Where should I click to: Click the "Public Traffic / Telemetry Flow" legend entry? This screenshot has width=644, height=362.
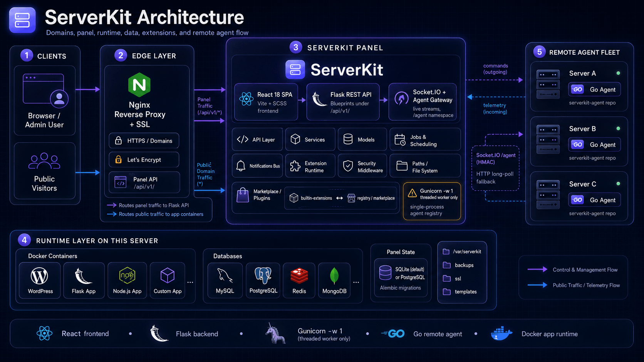pyautogui.click(x=574, y=285)
